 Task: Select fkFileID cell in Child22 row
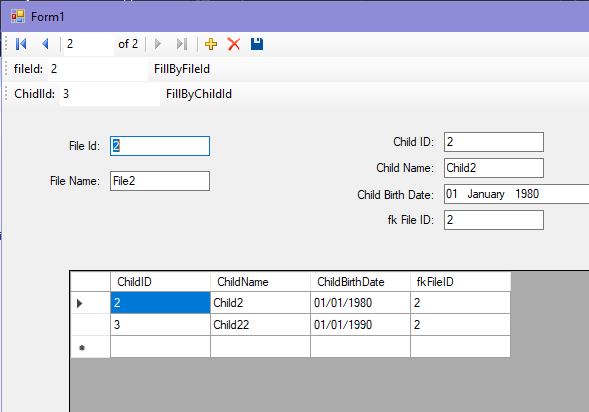(x=461, y=324)
